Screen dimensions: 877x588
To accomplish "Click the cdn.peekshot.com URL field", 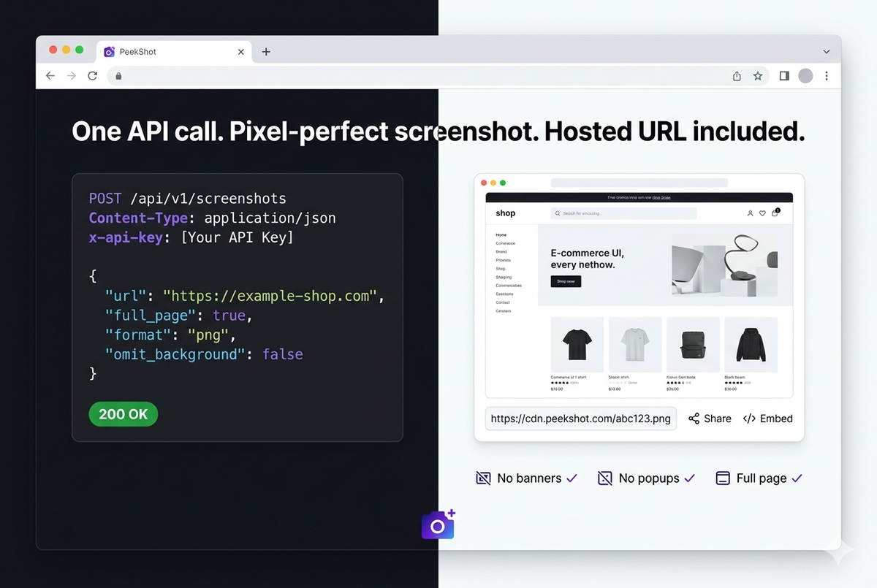I will pyautogui.click(x=581, y=418).
